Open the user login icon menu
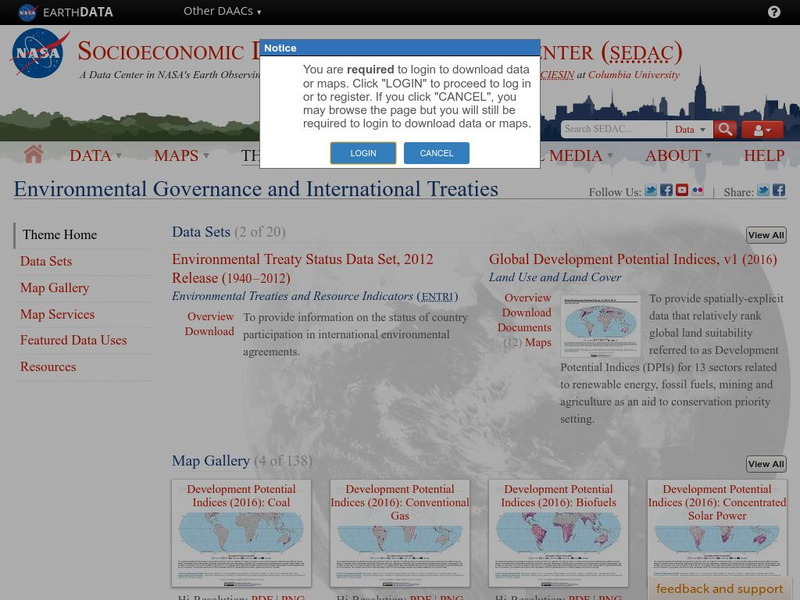This screenshot has height=600, width=800. [x=761, y=130]
